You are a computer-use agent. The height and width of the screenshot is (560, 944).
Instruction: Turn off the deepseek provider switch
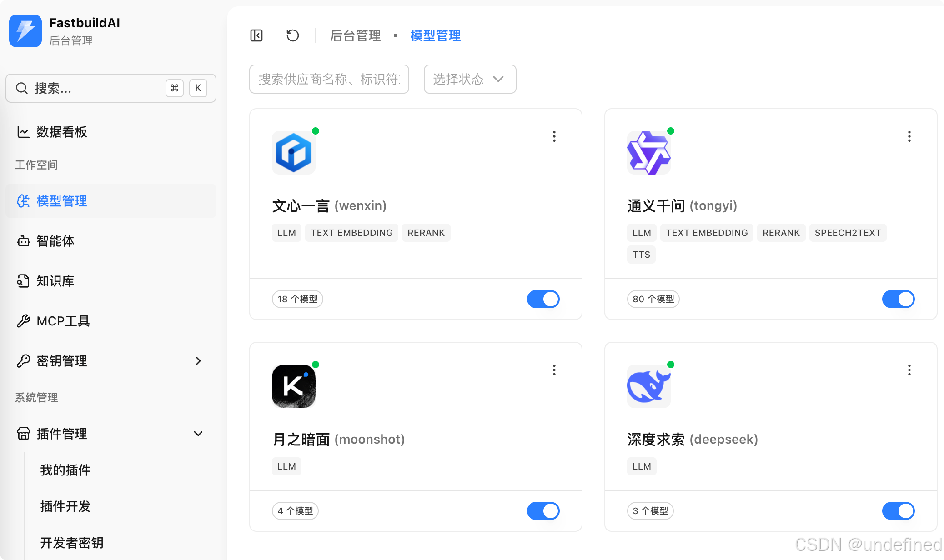coord(898,511)
